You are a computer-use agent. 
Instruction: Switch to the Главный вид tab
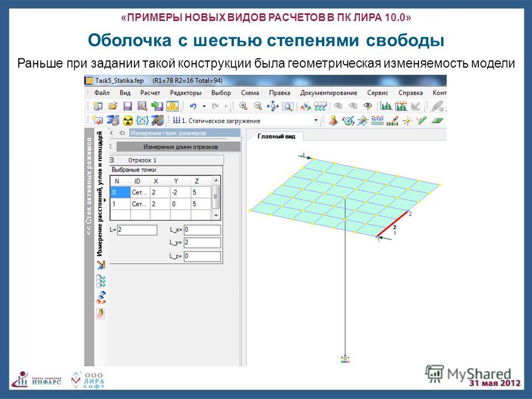[x=276, y=136]
